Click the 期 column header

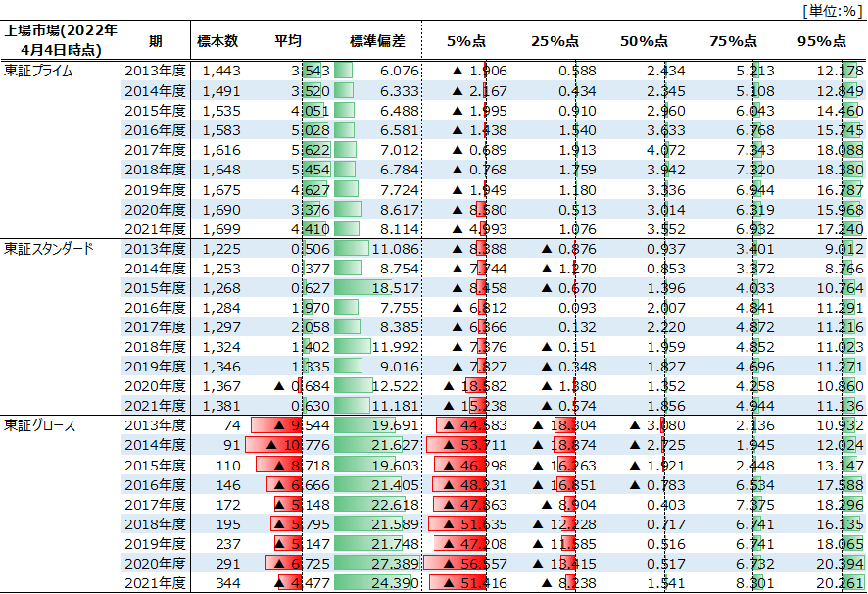tap(156, 41)
